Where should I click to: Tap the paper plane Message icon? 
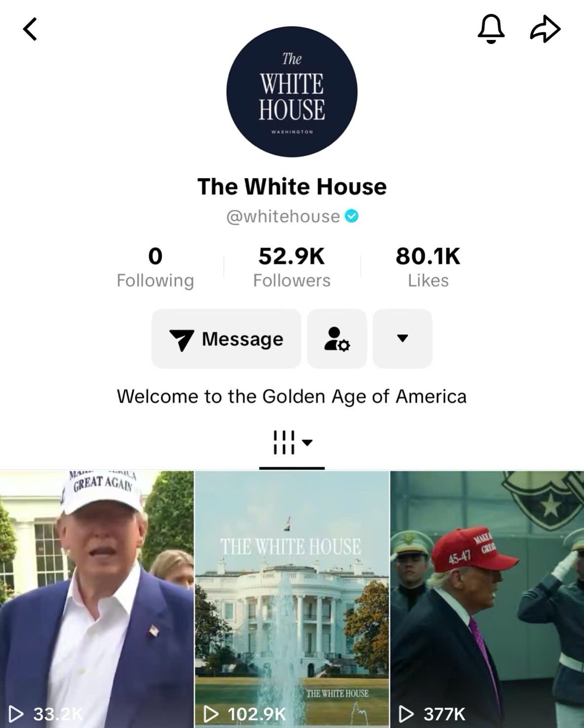pyautogui.click(x=182, y=339)
